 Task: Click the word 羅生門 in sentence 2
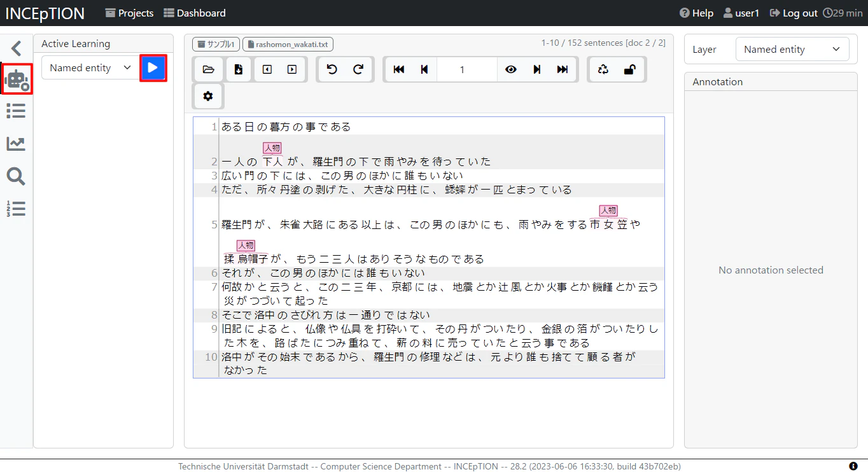pyautogui.click(x=328, y=162)
